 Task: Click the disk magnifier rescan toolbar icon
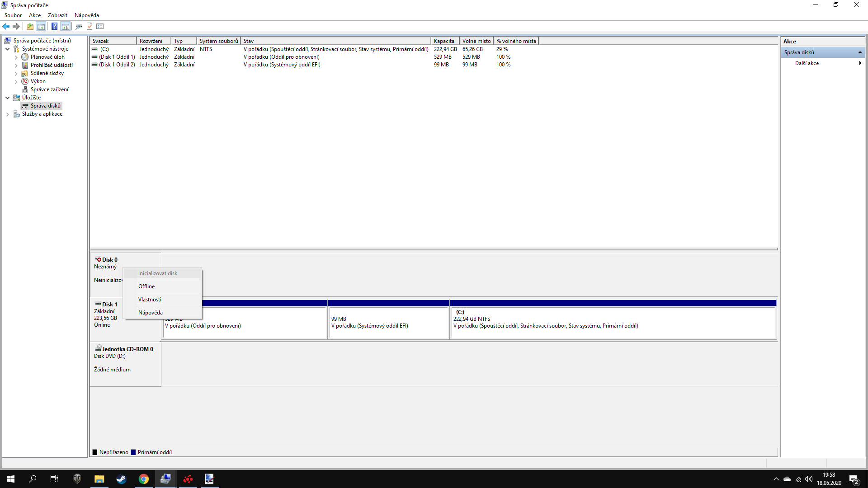tap(79, 26)
